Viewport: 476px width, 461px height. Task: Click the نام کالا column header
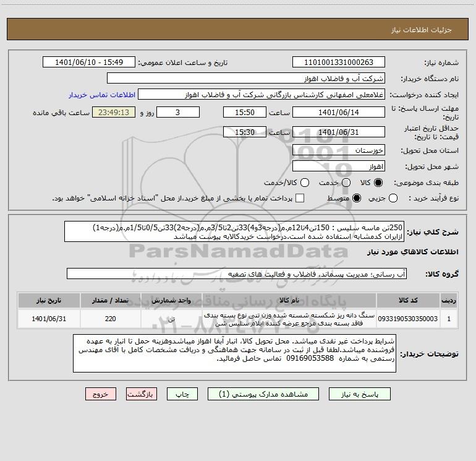(289, 301)
